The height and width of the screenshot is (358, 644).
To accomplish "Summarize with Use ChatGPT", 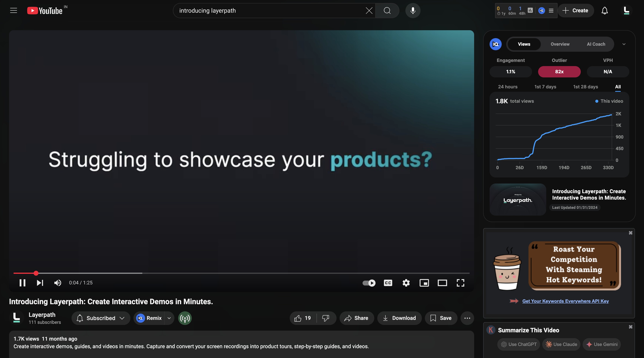I will coord(518,344).
